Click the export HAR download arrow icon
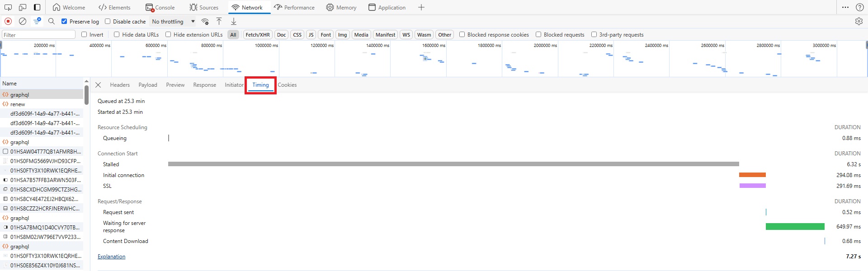This screenshot has height=271, width=868. point(234,21)
